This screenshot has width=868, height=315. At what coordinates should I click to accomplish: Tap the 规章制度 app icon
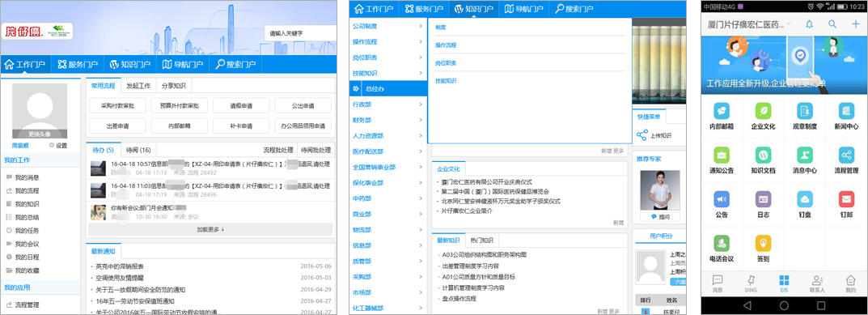coord(805,111)
